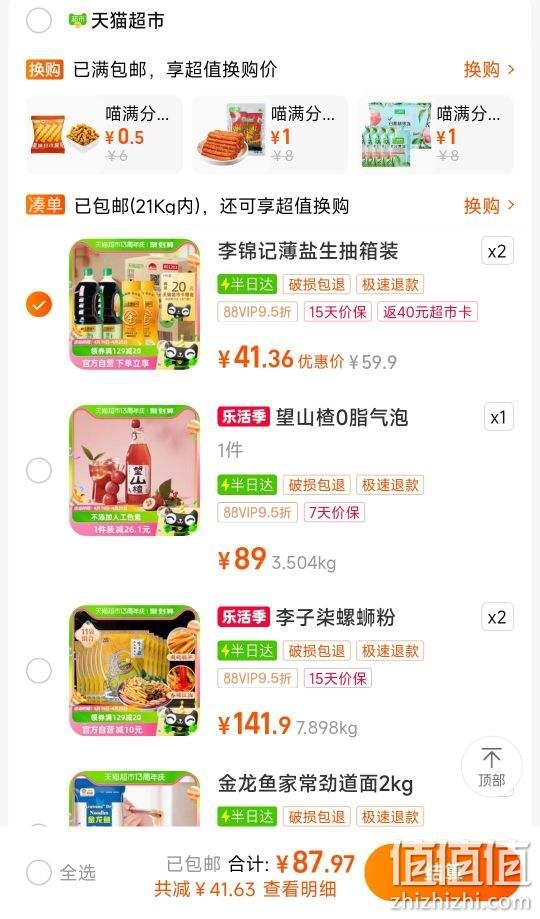Open 金龙鱼家常劲道面2kg product title
The image size is (540, 919).
(315, 784)
